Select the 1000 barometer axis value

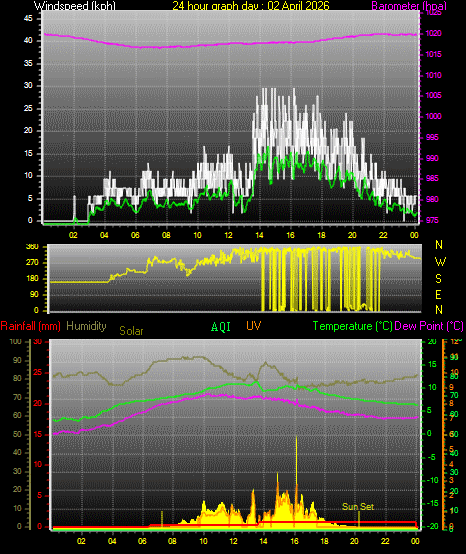click(x=433, y=116)
